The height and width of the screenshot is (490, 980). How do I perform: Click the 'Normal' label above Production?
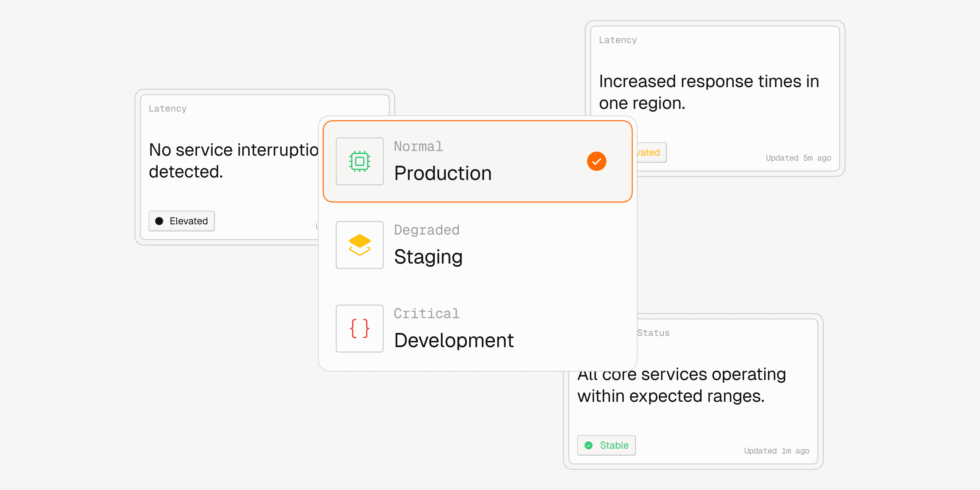pos(418,146)
